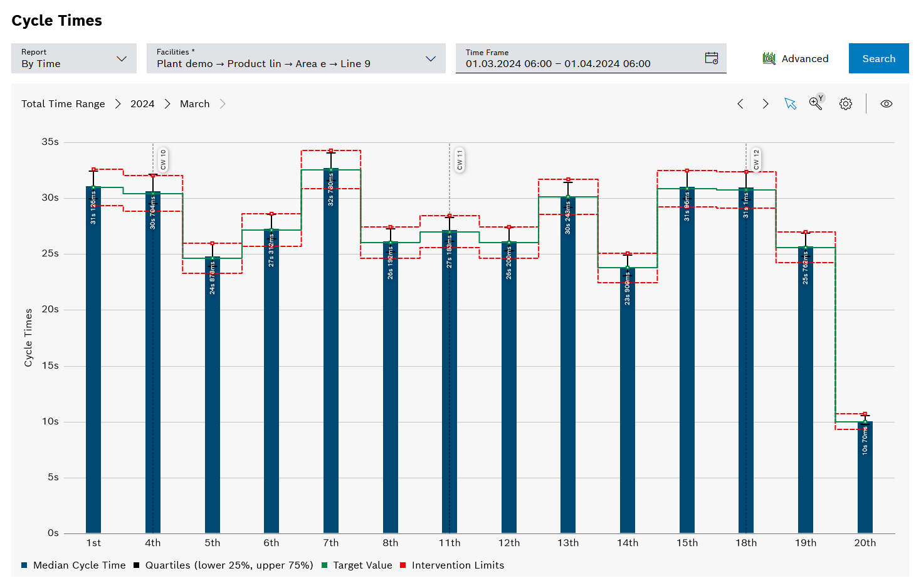This screenshot has width=921, height=588.
Task: Open the Report 'By Time' dropdown
Action: tap(122, 58)
